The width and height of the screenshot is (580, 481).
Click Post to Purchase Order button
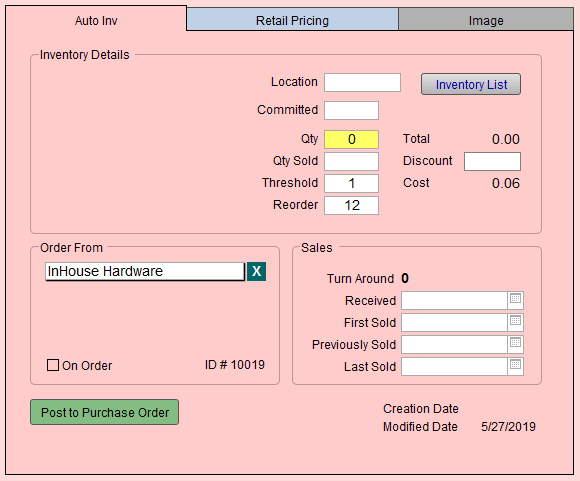tap(104, 412)
